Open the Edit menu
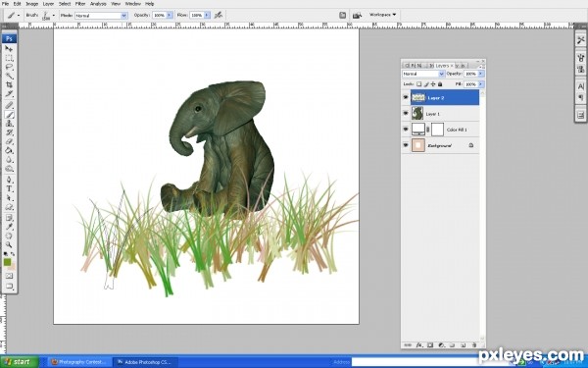 click(18, 4)
